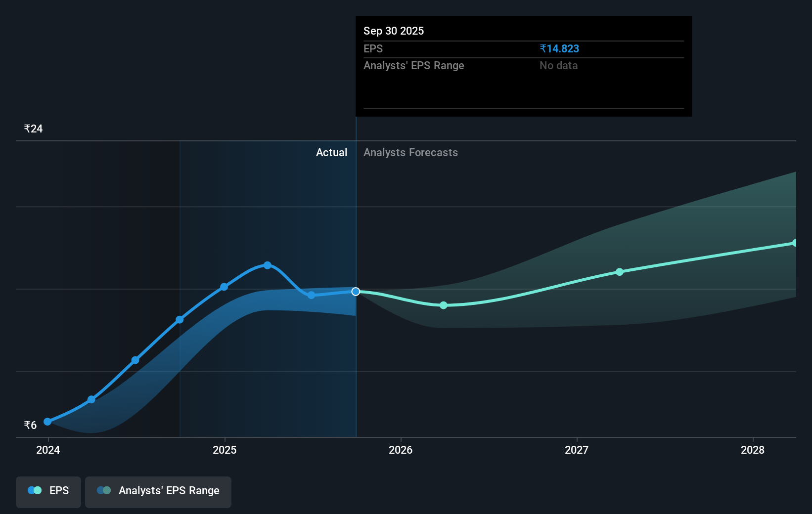The height and width of the screenshot is (514, 812).
Task: Select second EPS data point of 2024
Action: (91, 399)
